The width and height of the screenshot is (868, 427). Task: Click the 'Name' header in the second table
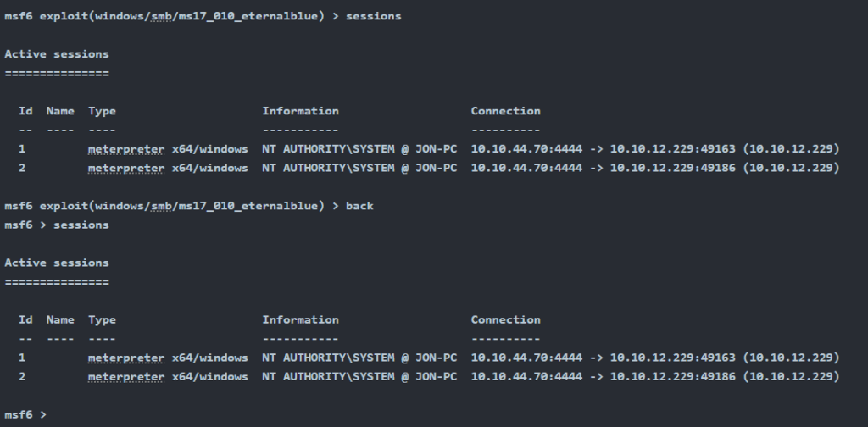60,319
